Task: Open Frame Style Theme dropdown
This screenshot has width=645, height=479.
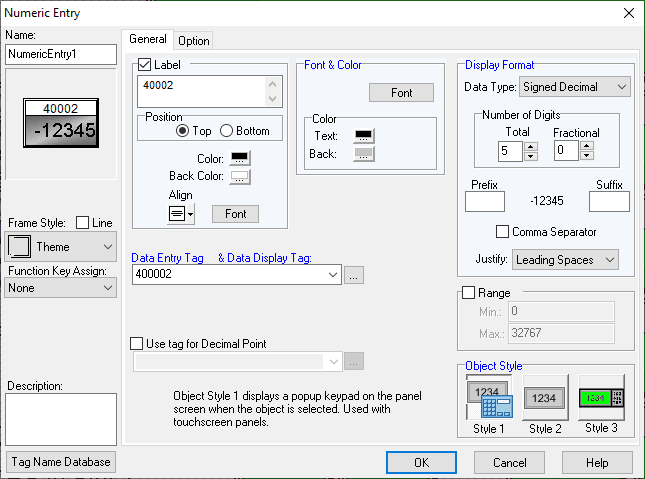Action: (60, 246)
